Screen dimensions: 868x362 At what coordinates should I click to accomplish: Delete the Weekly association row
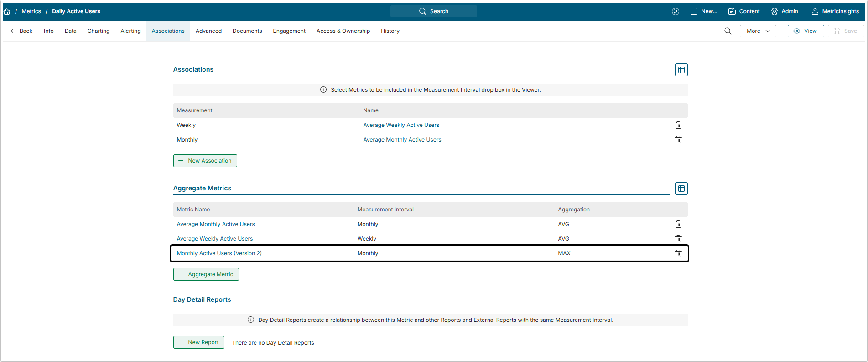pos(678,125)
